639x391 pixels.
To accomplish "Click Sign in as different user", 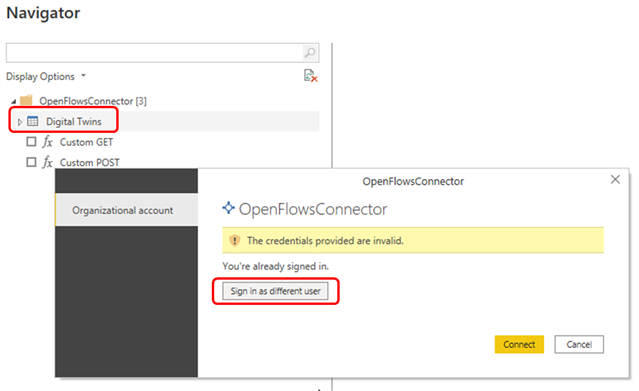I will pos(275,291).
